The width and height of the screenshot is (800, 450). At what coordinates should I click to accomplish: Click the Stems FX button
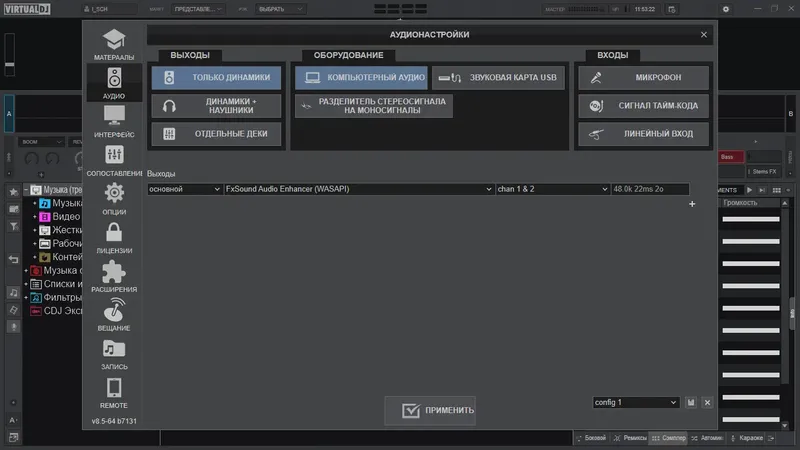tap(764, 171)
